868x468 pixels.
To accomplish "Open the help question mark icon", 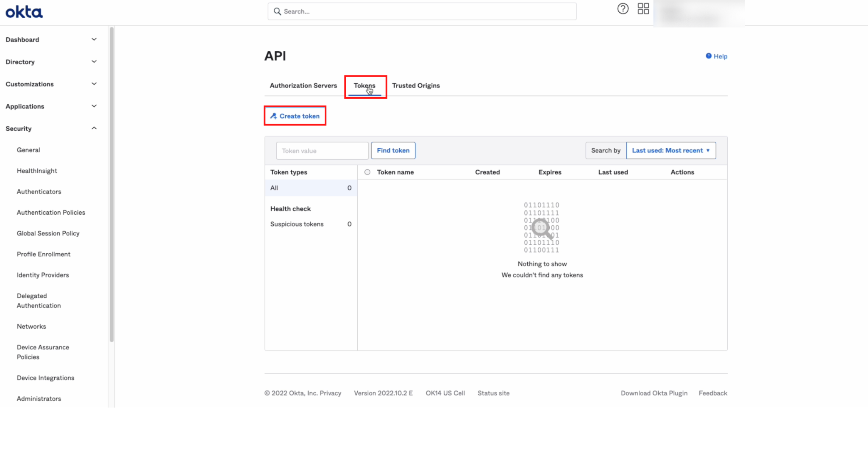I will 623,9.
